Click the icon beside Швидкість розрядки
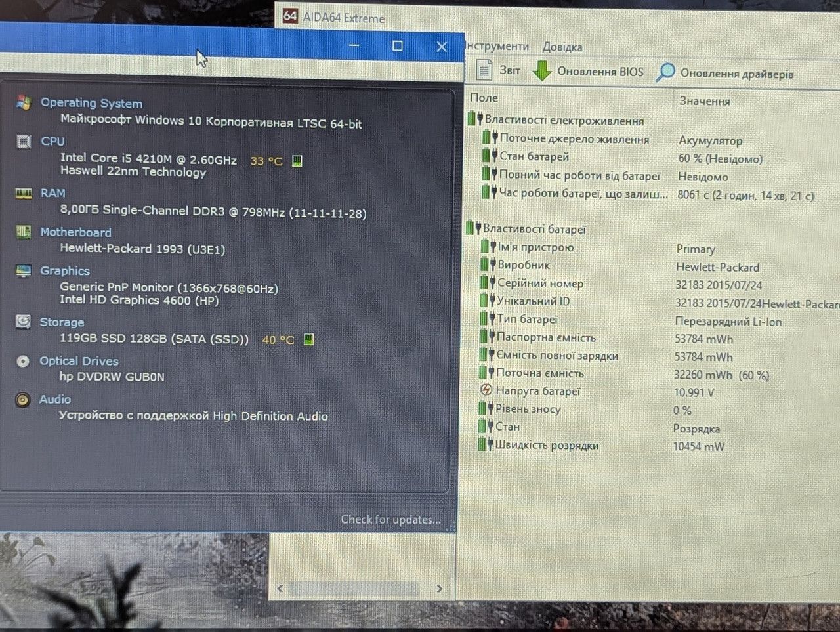 tap(486, 444)
